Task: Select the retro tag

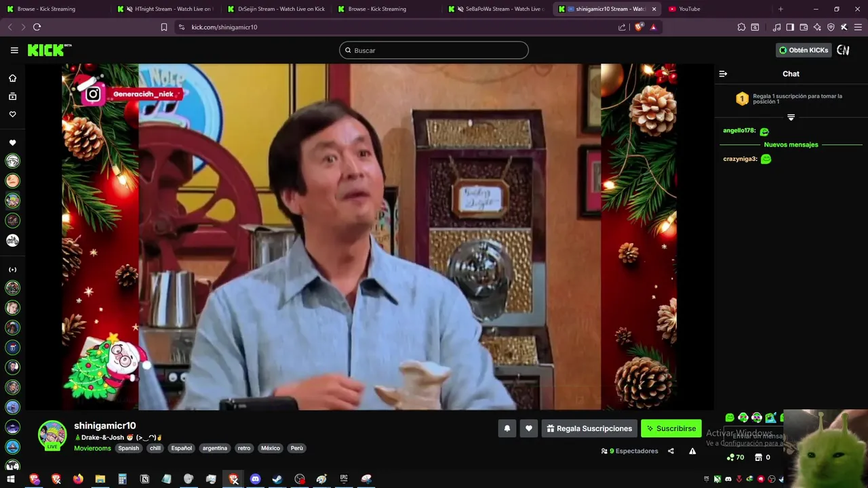Action: (244, 448)
